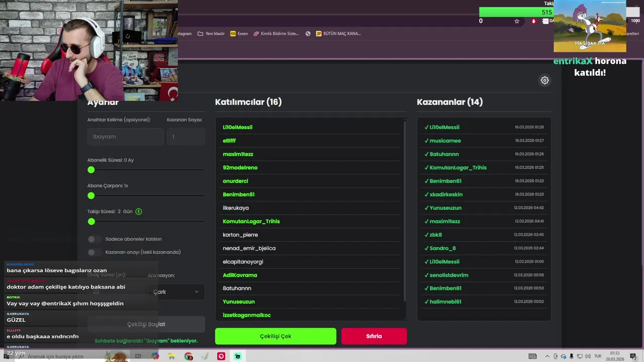The width and height of the screenshot is (644, 362).
Task: Open Task View from the taskbar
Action: tap(138, 356)
